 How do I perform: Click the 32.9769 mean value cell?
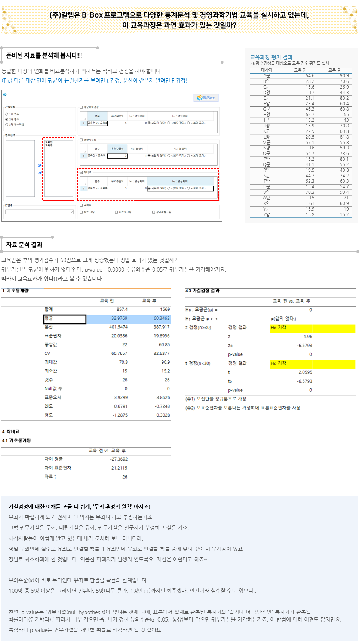point(119,318)
